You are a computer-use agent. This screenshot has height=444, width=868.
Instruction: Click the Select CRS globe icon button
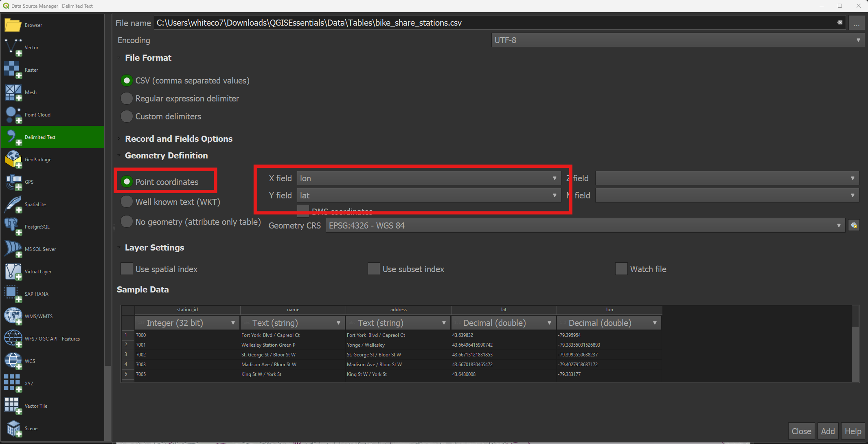854,225
